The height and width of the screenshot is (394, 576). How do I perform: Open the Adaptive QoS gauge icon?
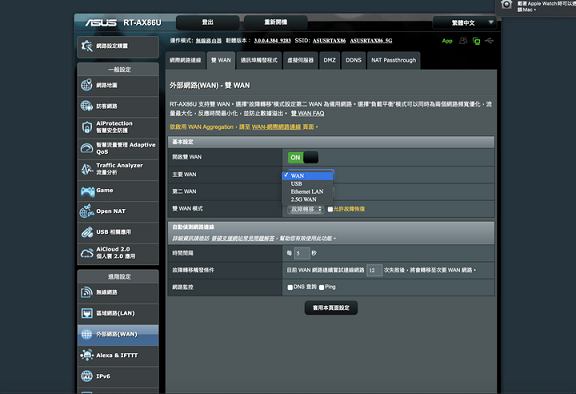[87, 148]
